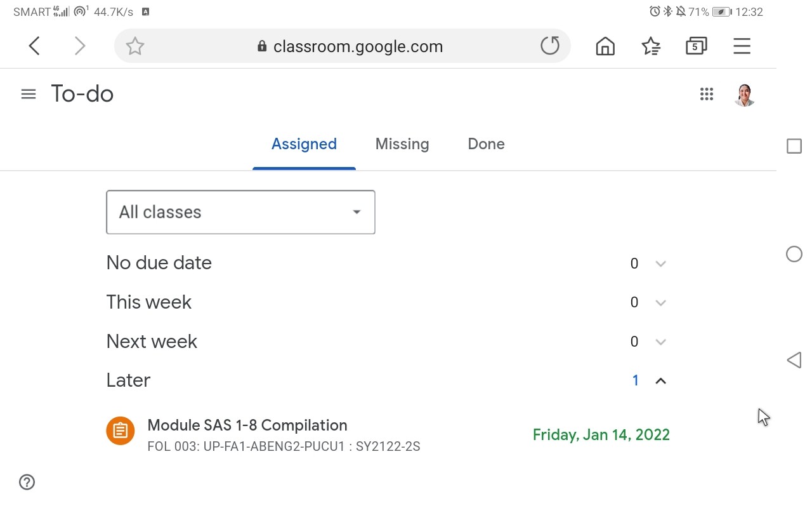
Task: Open the browser options menu
Action: tap(742, 46)
